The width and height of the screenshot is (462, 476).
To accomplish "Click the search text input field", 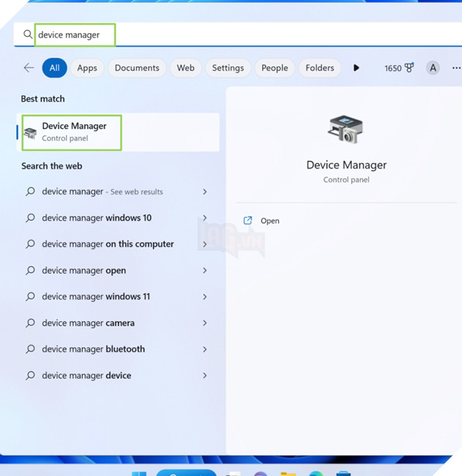I will click(220, 34).
